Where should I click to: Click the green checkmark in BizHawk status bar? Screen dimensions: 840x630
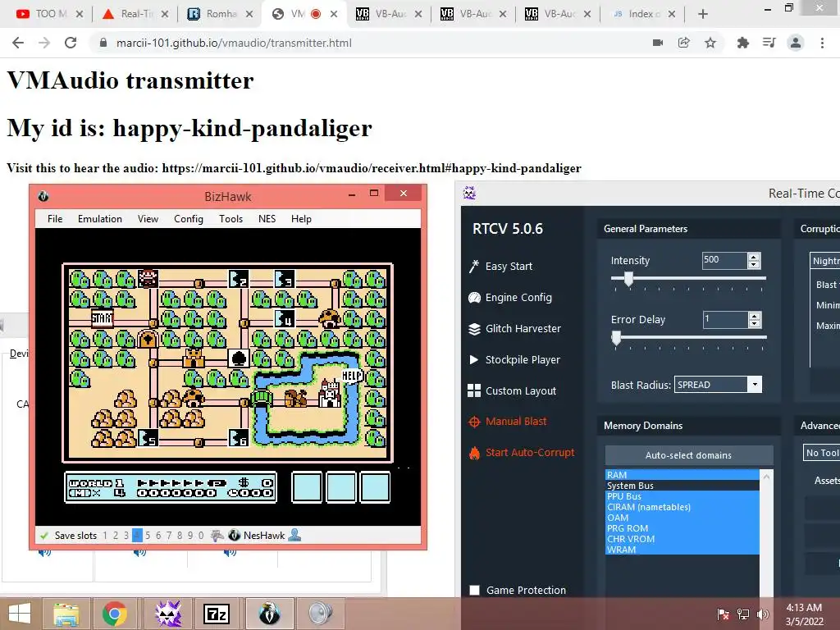pyautogui.click(x=44, y=535)
